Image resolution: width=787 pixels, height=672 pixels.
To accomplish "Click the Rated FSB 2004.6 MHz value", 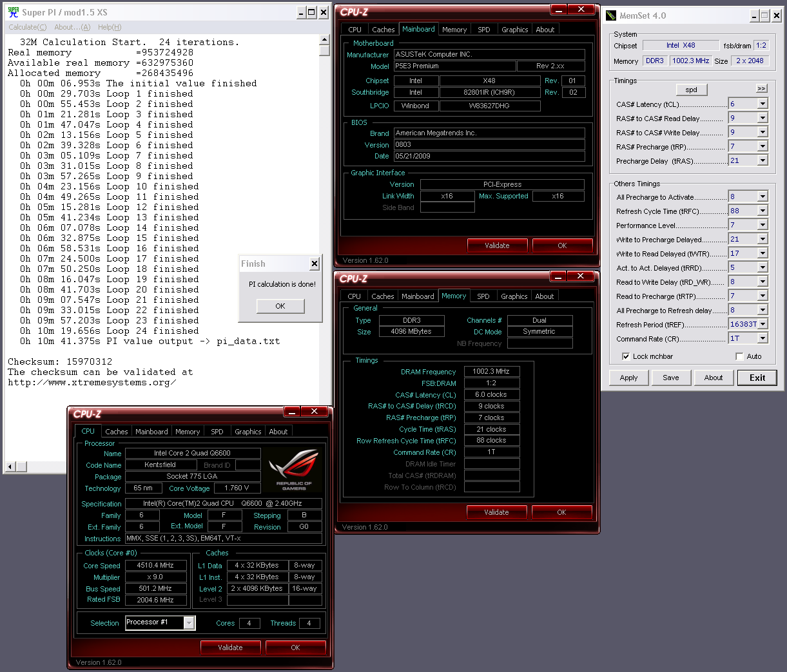I will [155, 600].
